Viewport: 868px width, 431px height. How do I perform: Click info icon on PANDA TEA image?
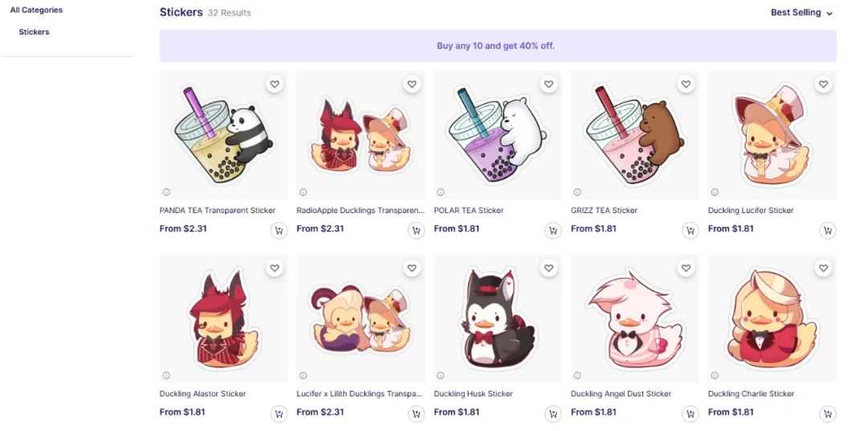[166, 192]
